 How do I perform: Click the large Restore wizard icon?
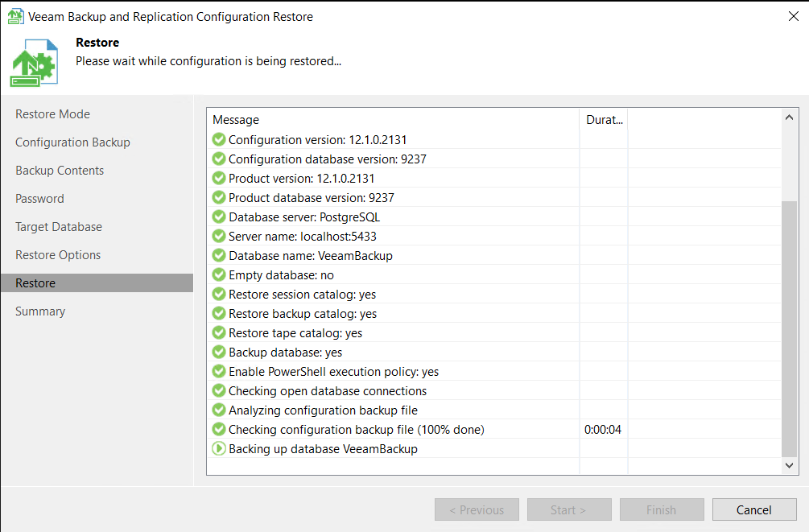34,63
